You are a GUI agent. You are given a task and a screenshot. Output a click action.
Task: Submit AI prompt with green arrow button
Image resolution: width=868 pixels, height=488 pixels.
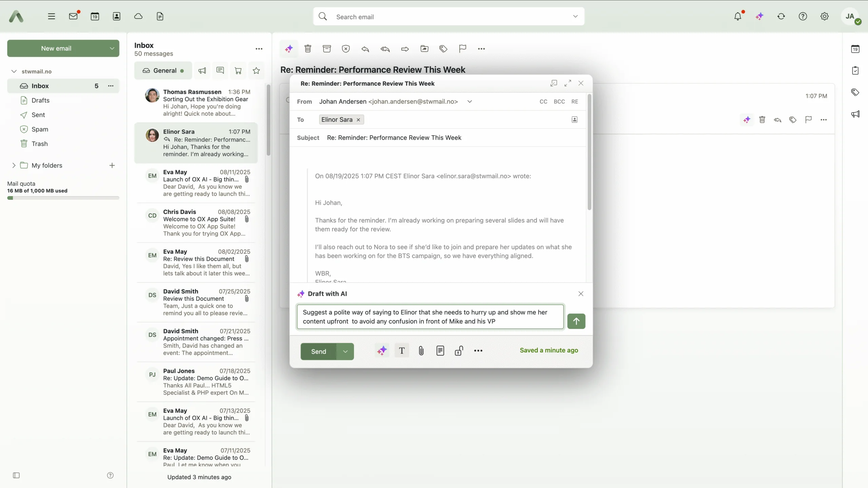[x=576, y=321]
